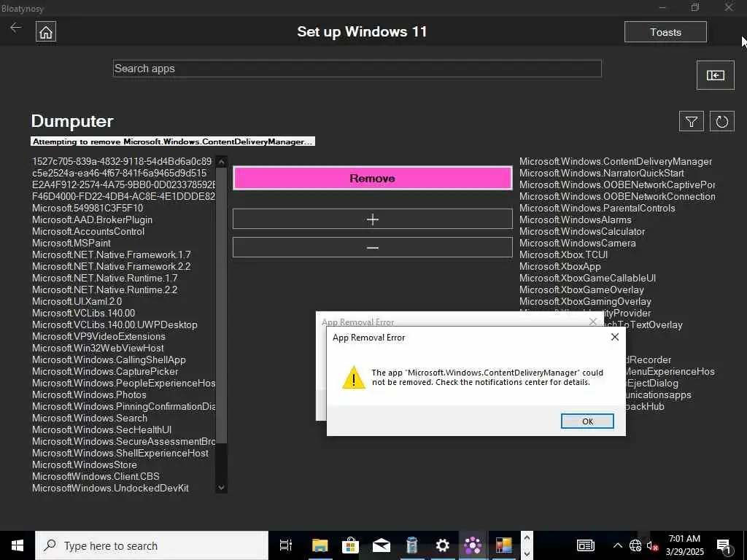Select Microsoft.WindowsStore entry

pos(85,464)
